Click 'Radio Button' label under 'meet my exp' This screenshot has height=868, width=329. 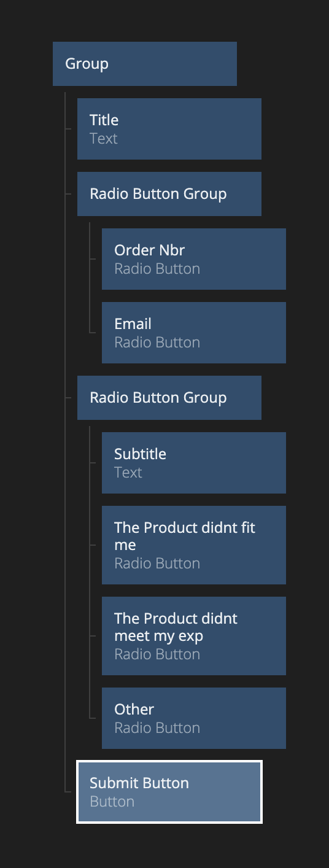click(x=157, y=654)
